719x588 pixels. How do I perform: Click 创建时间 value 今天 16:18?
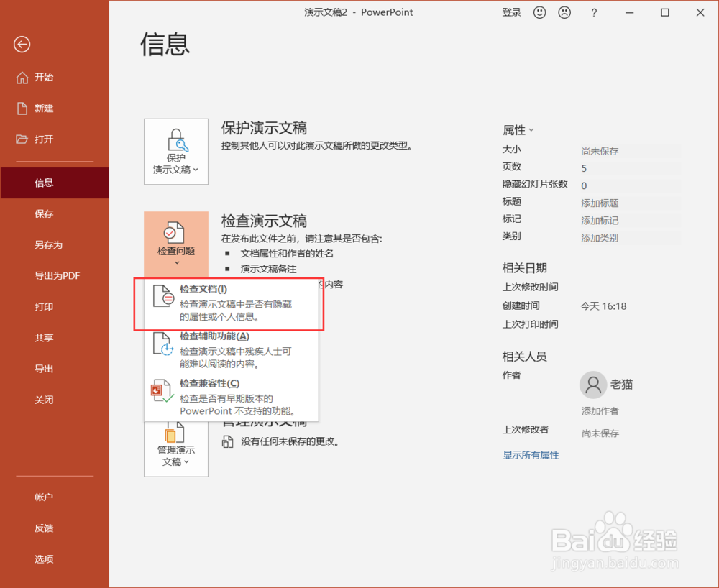(603, 306)
